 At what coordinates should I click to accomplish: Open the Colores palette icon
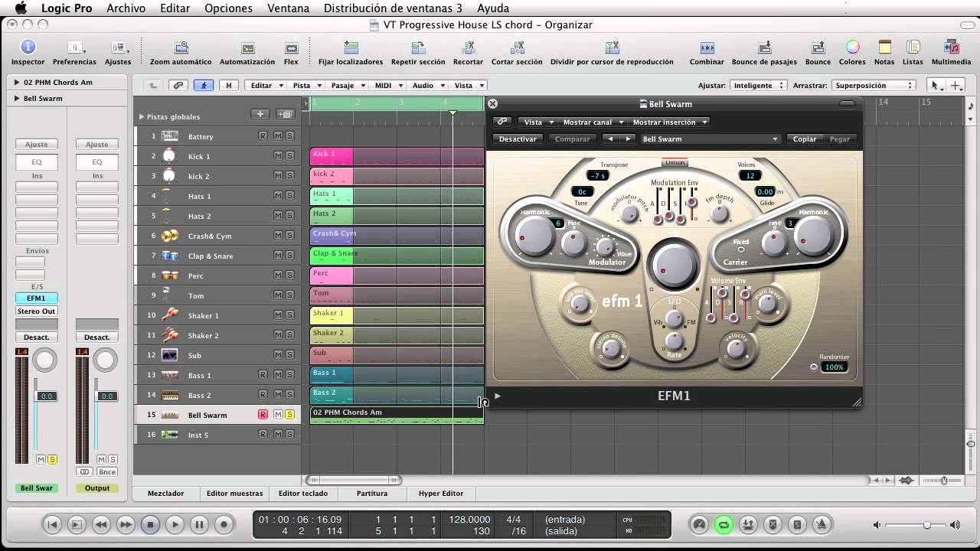(852, 47)
